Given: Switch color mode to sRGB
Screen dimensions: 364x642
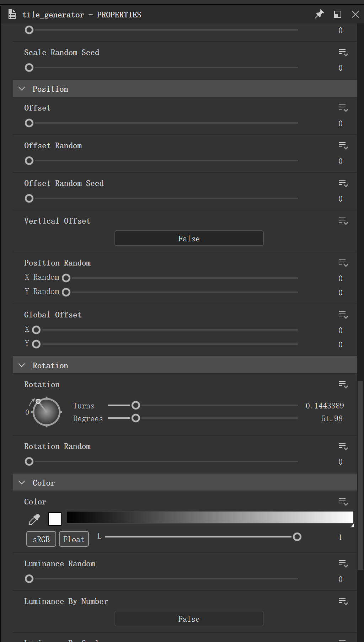Looking at the screenshot, I should (x=41, y=539).
